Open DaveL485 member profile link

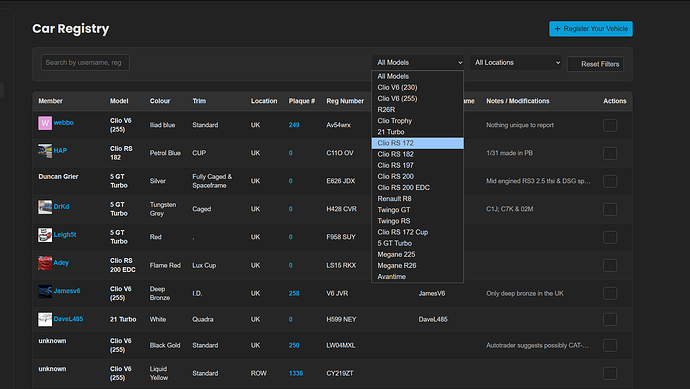(x=68, y=319)
